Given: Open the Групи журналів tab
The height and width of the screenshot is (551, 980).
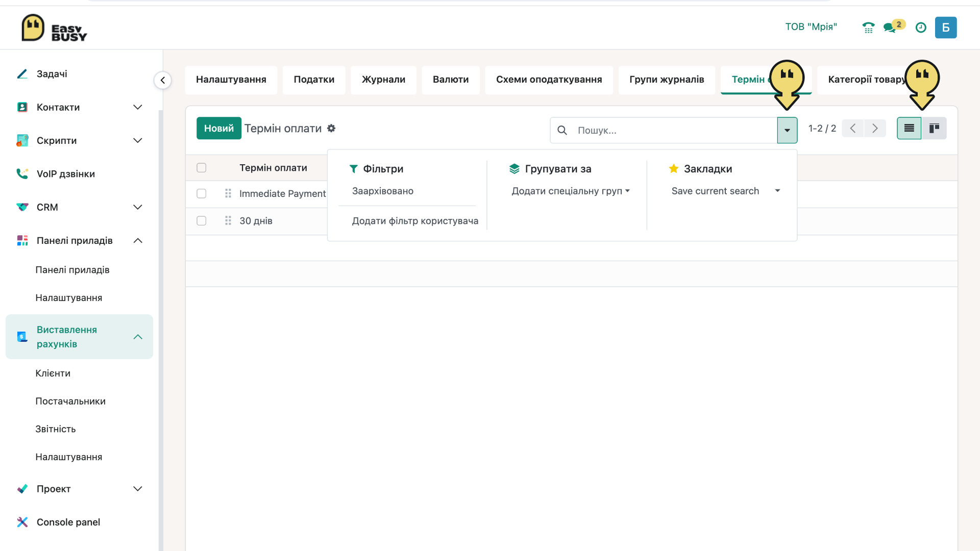Looking at the screenshot, I should (667, 80).
